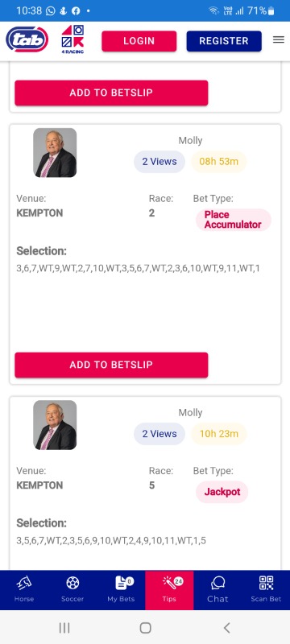Open My Bets in bottom navigation
The width and height of the screenshot is (290, 644).
(x=121, y=589)
